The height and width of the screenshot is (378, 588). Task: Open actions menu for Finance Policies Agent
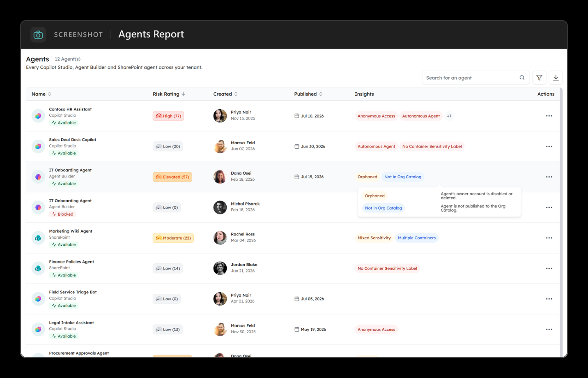click(549, 268)
